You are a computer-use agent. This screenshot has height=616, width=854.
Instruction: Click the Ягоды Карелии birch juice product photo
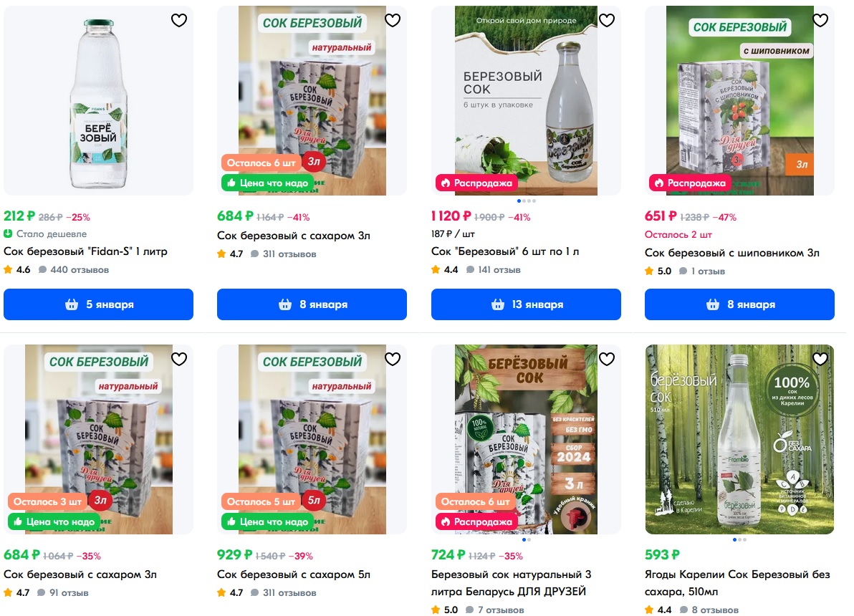coord(739,439)
